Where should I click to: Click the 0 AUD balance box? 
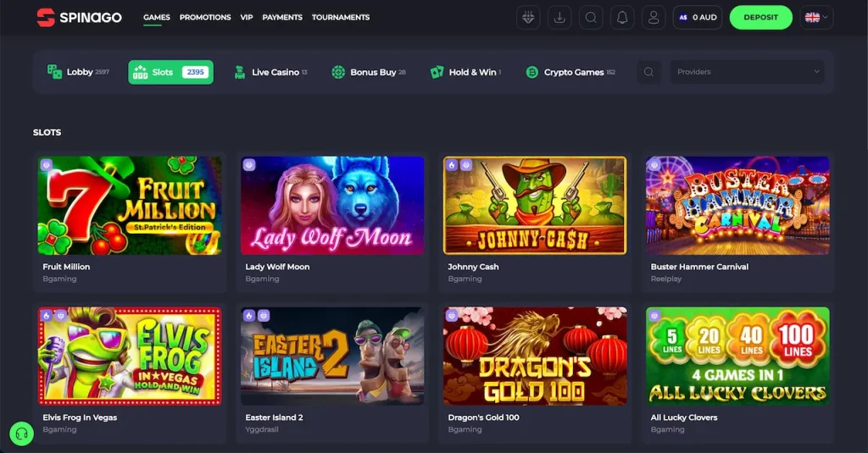click(698, 18)
